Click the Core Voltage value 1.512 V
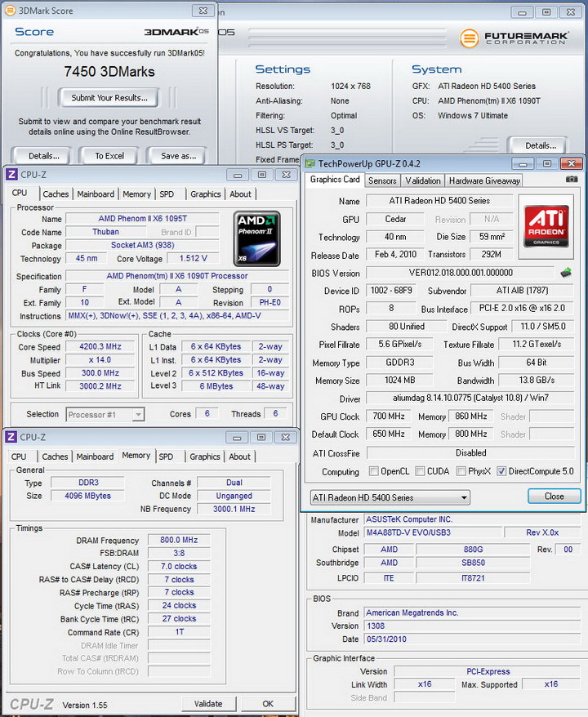 (194, 258)
